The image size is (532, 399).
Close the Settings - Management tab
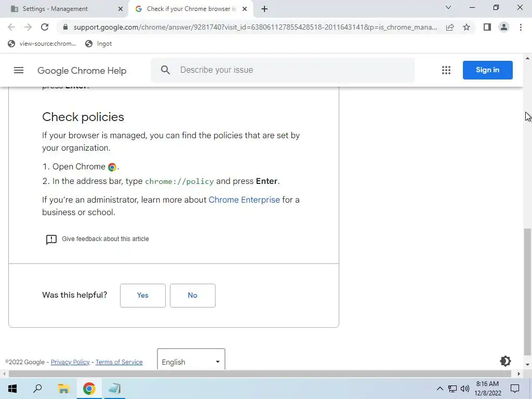[x=121, y=9]
